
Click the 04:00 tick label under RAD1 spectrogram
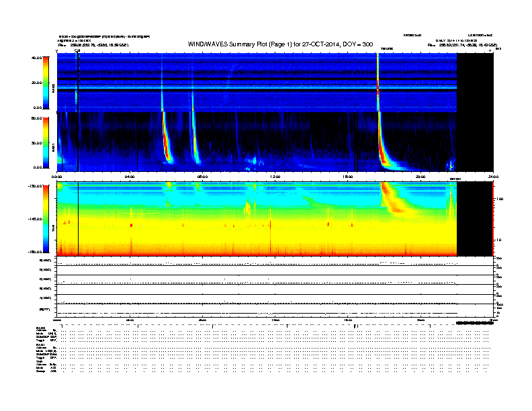(130, 177)
